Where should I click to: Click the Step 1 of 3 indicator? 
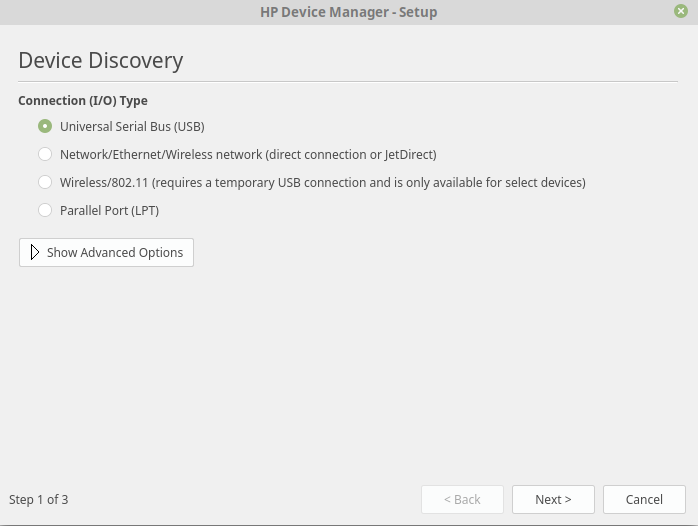[39, 499]
